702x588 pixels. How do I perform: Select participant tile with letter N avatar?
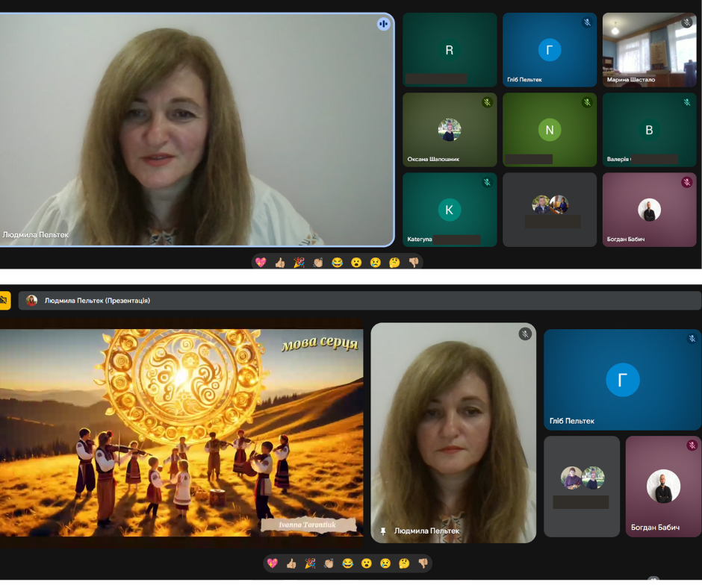click(550, 130)
